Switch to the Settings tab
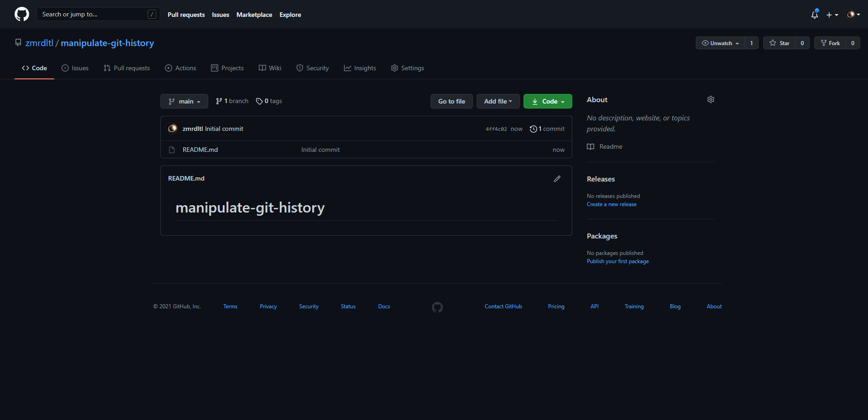Screen dimensions: 868x420 pyautogui.click(x=407, y=68)
